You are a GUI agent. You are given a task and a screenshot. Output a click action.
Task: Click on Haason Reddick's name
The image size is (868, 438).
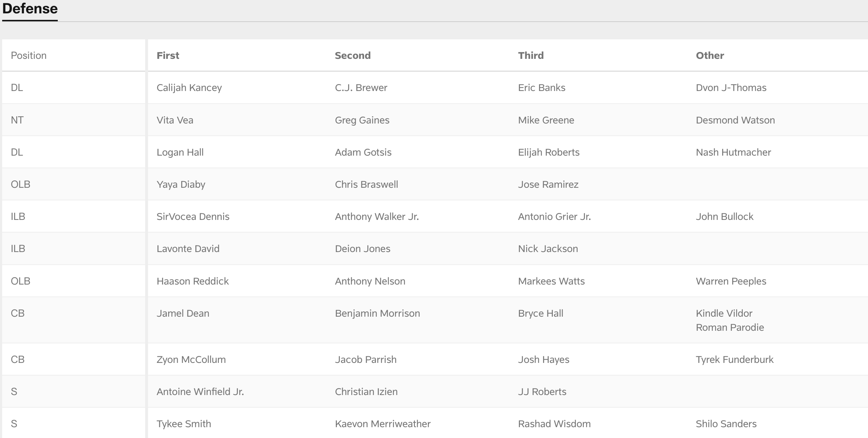coord(192,281)
